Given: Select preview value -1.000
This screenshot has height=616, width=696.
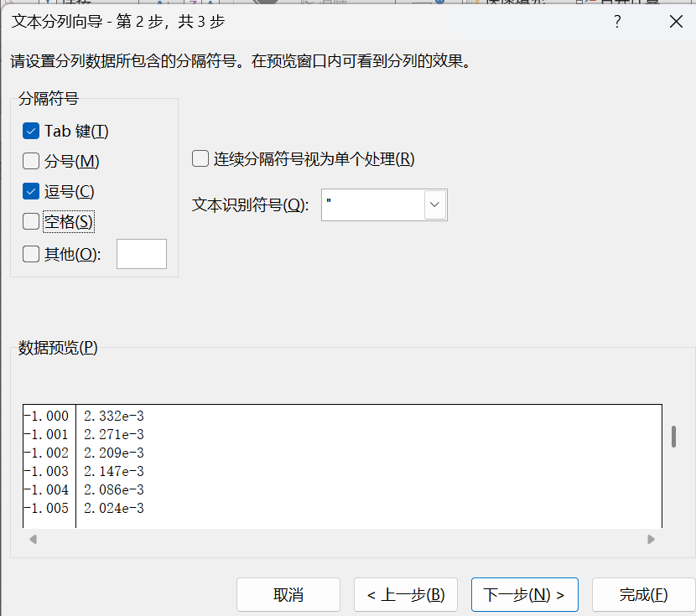Looking at the screenshot, I should (47, 416).
